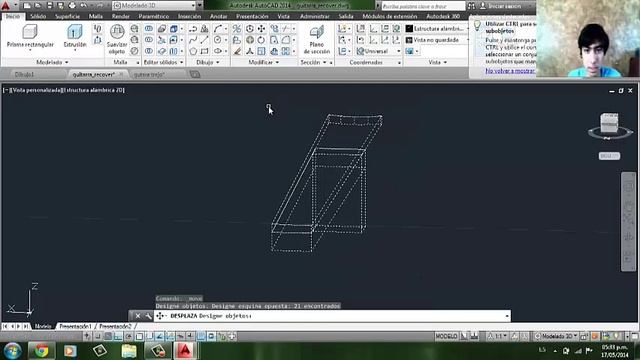Toggle polar tracking in status bar
The width and height of the screenshot is (640, 360).
point(129,336)
